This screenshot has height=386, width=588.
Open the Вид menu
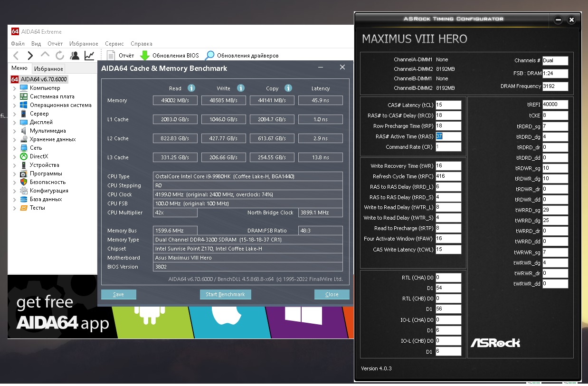click(36, 44)
